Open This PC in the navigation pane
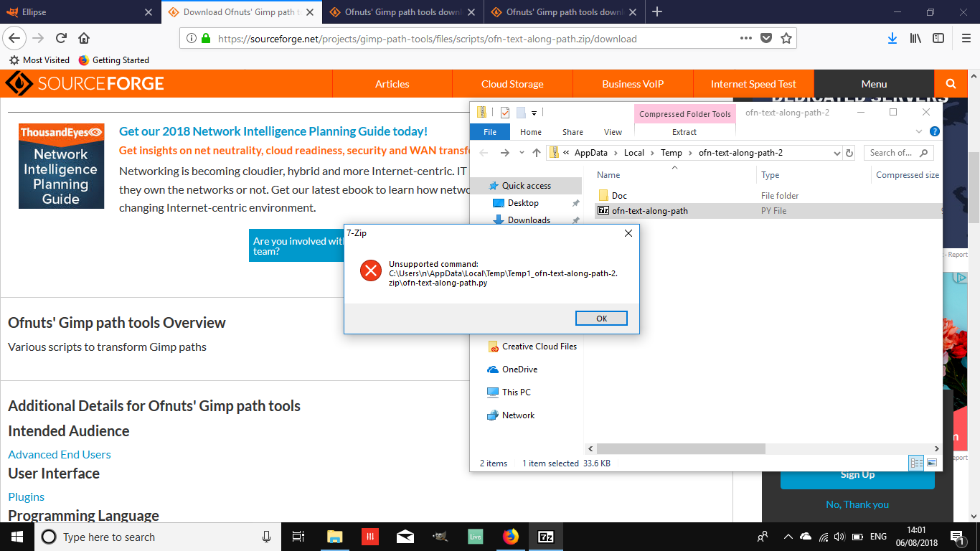 pos(516,392)
